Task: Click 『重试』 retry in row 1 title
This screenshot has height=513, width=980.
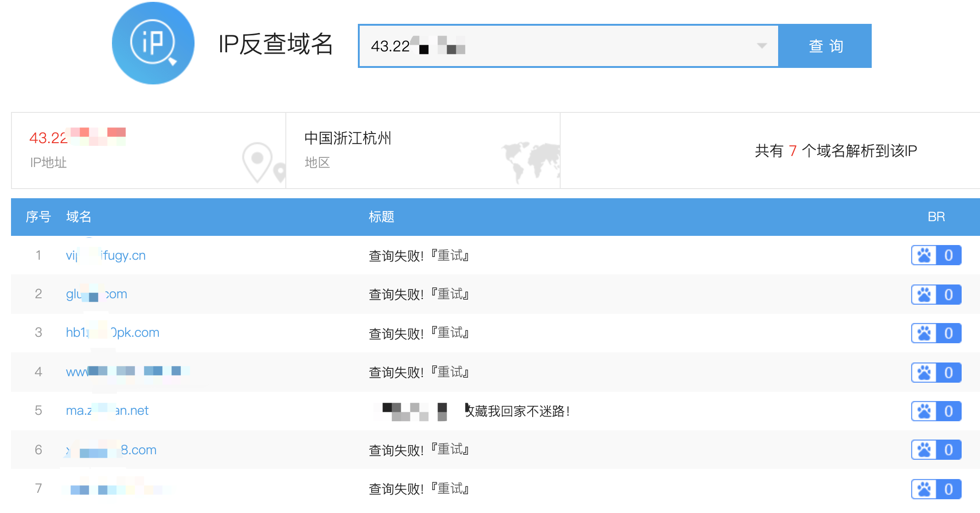Action: pos(450,256)
